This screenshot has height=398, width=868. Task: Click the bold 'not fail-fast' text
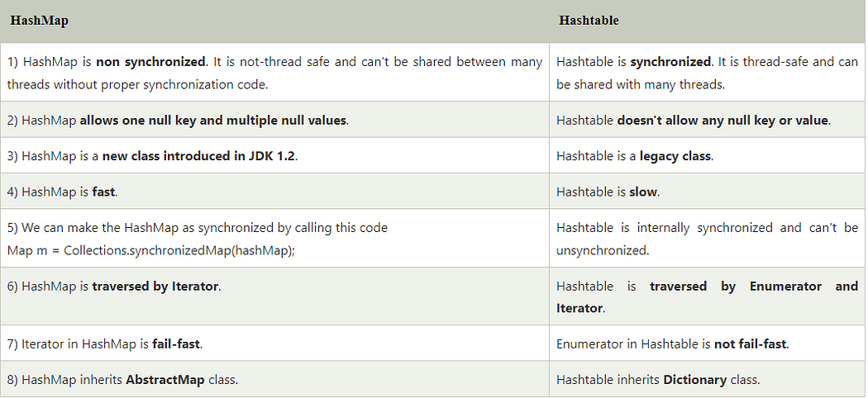point(751,344)
